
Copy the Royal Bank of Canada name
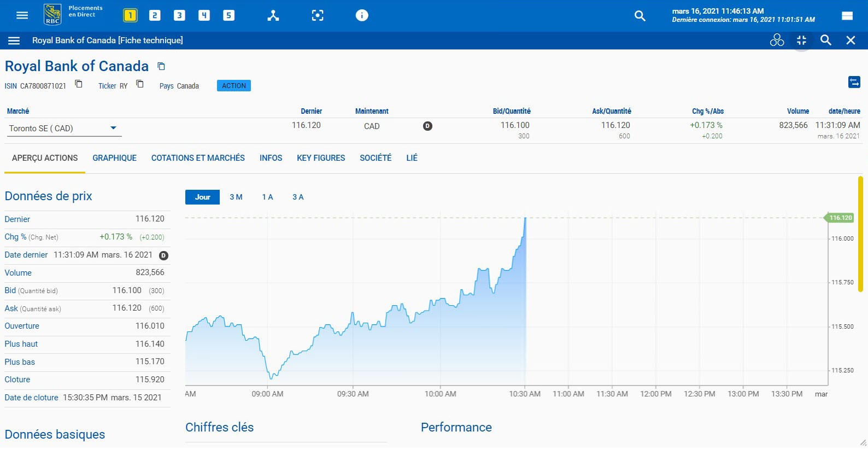pyautogui.click(x=161, y=66)
